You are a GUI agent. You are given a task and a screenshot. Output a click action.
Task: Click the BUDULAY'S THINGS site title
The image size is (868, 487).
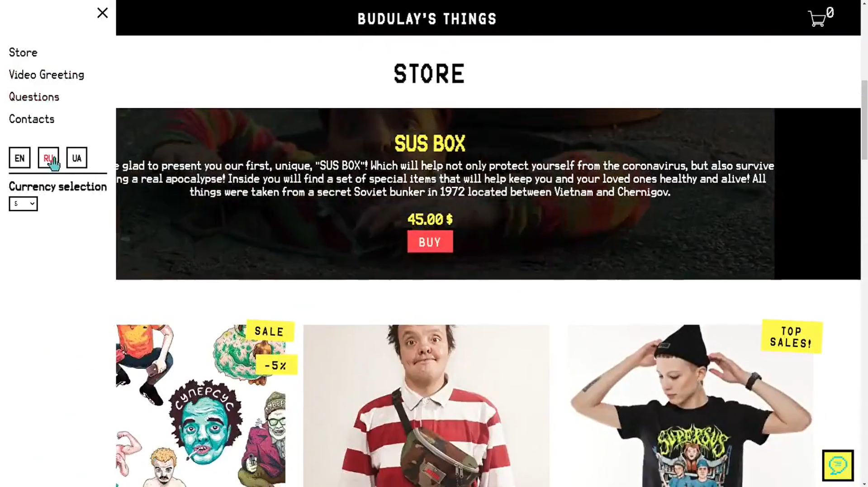pyautogui.click(x=427, y=19)
